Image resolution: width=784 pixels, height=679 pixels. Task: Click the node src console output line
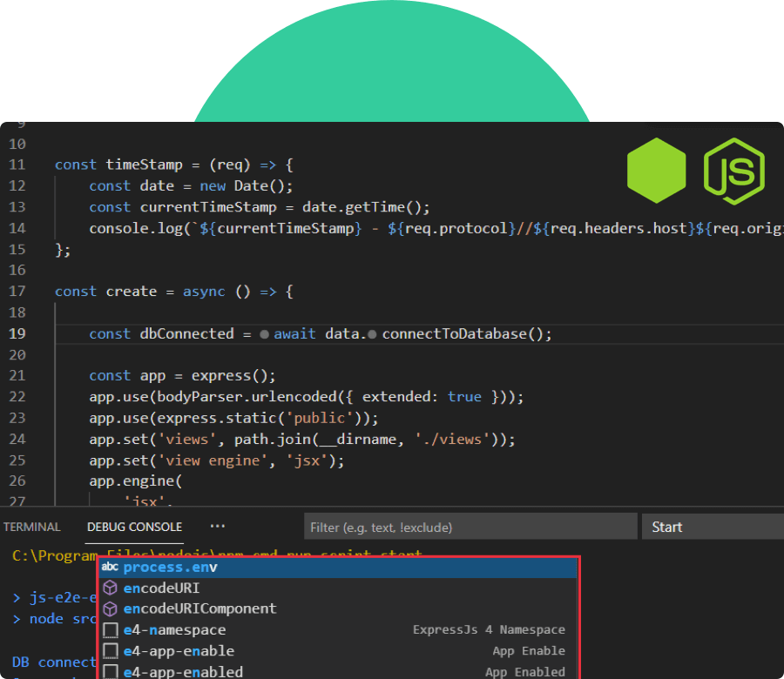coord(57,619)
